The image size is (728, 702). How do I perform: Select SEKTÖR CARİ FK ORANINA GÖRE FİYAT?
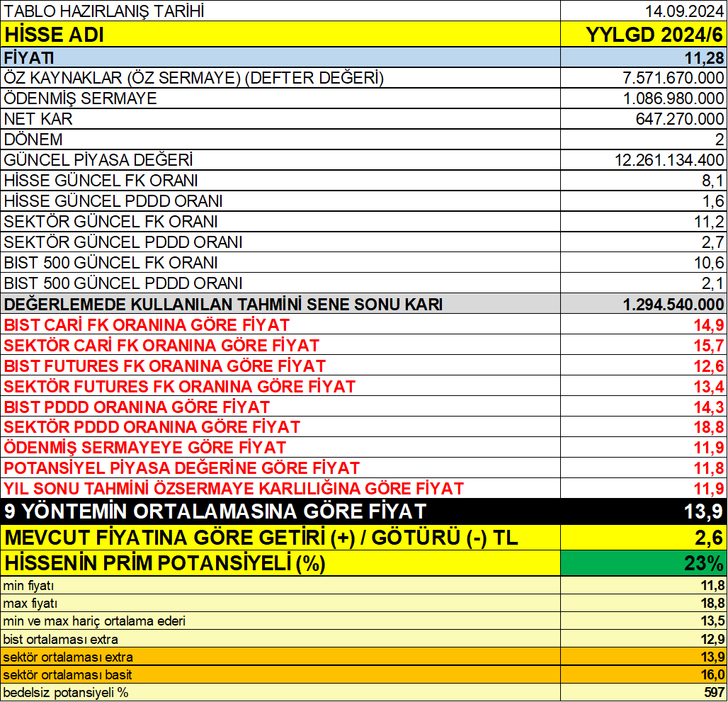(x=161, y=346)
